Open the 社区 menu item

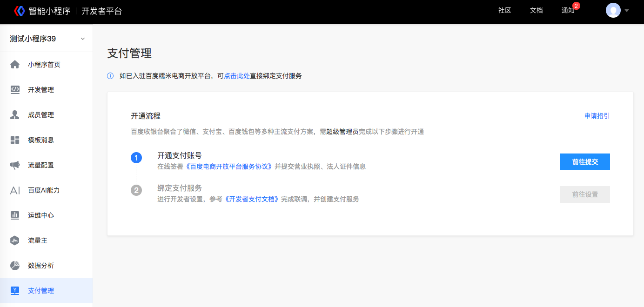(504, 10)
